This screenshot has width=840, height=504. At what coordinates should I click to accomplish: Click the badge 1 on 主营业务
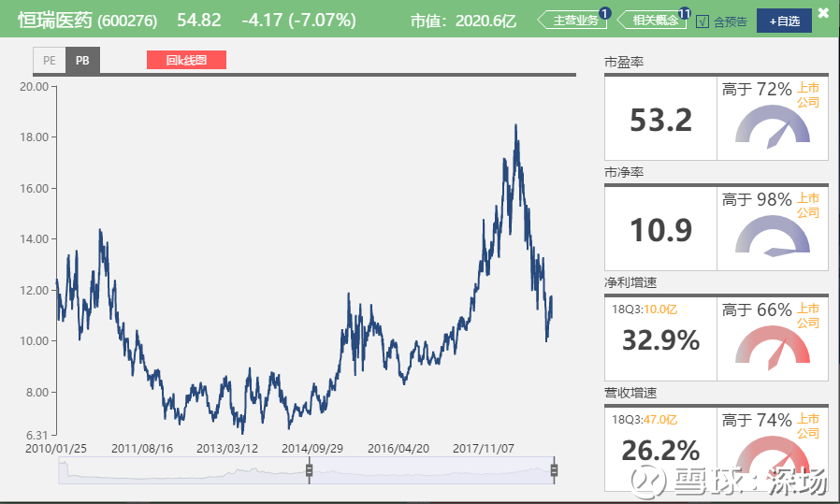pos(605,13)
